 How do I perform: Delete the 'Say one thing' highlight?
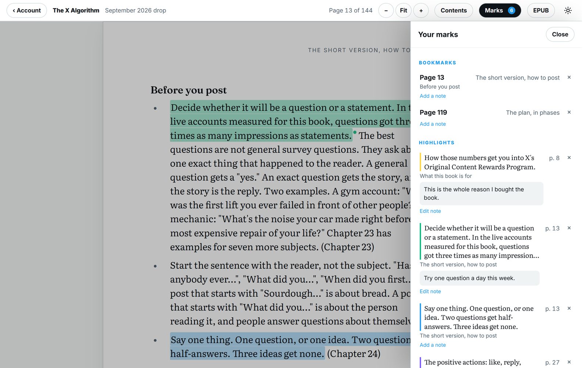(569, 308)
